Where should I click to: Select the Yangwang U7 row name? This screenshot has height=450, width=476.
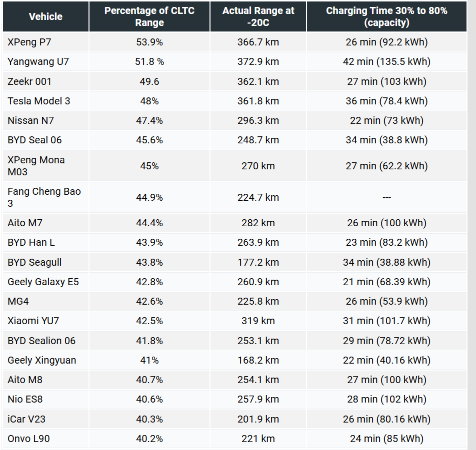pyautogui.click(x=38, y=61)
